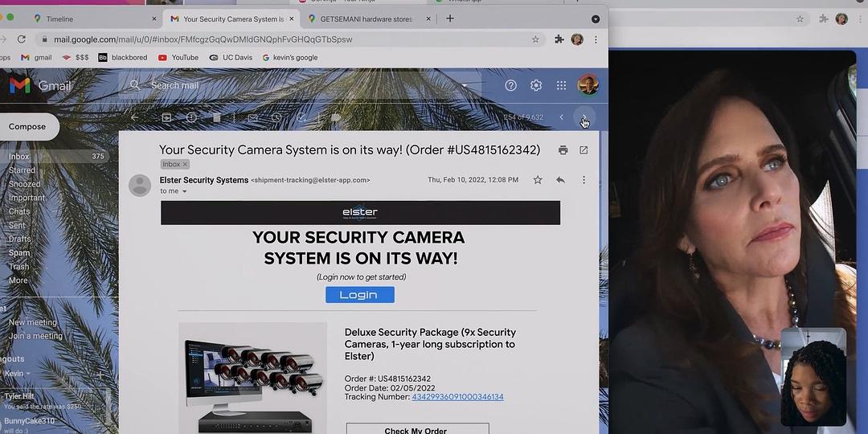Open the Sent folder
This screenshot has width=868, height=434.
[17, 225]
